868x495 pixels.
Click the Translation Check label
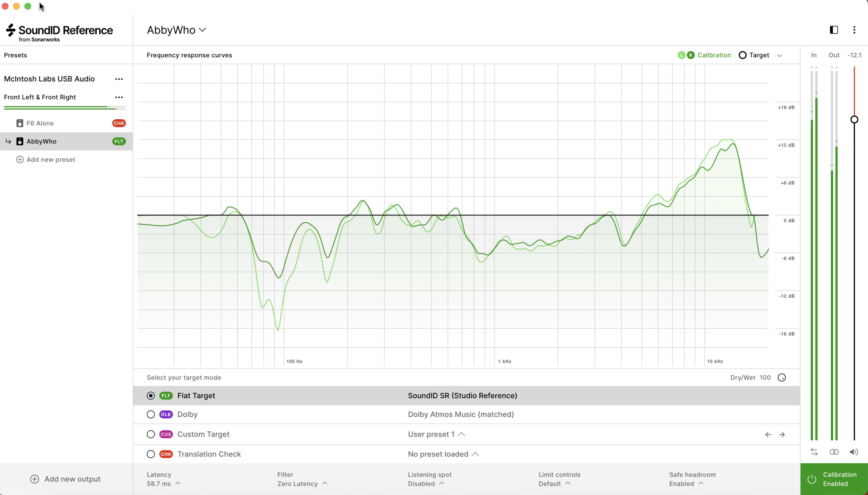coord(209,454)
